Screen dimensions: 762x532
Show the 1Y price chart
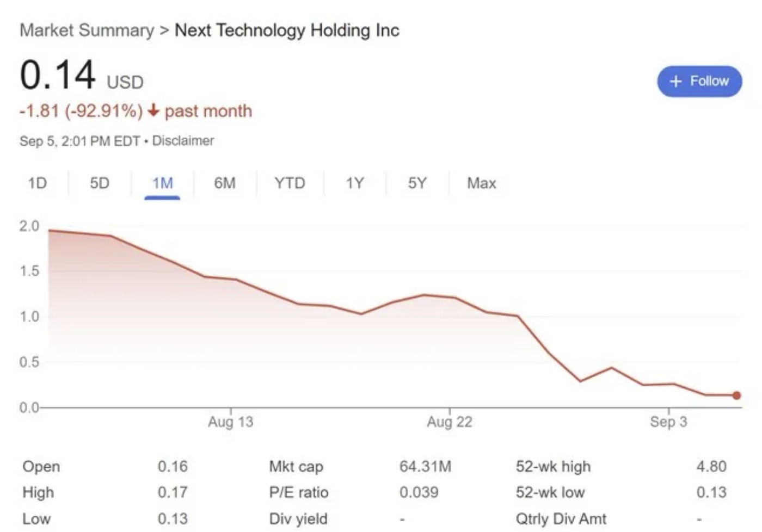point(355,183)
